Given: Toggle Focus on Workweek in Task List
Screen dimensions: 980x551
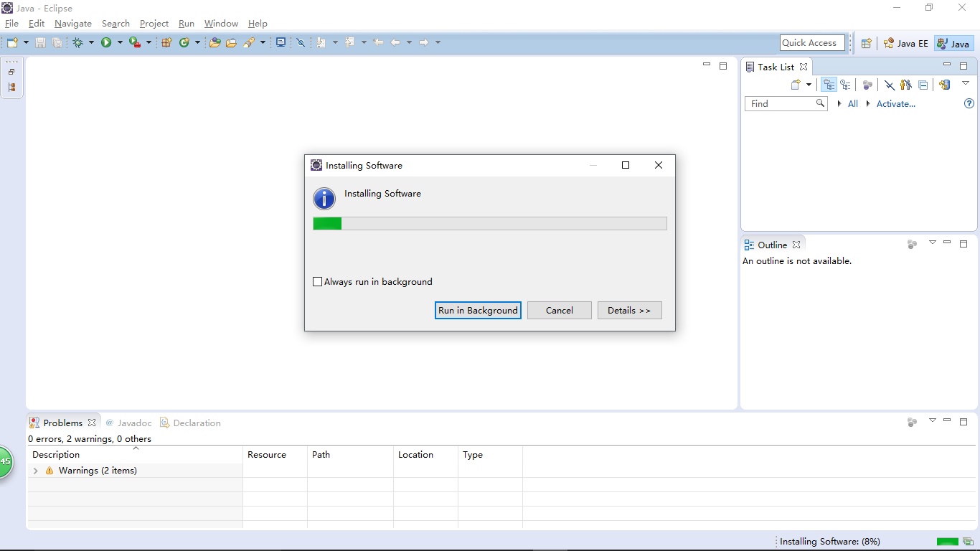Looking at the screenshot, I should 867,85.
